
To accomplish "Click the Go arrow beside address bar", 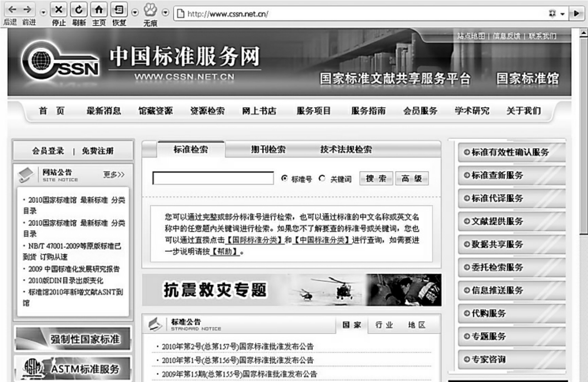I will 576,13.
